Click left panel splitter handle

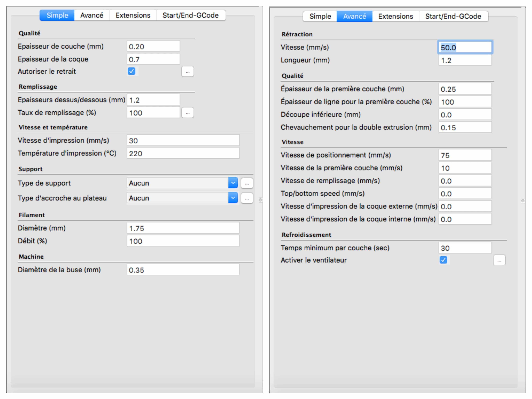(260, 200)
